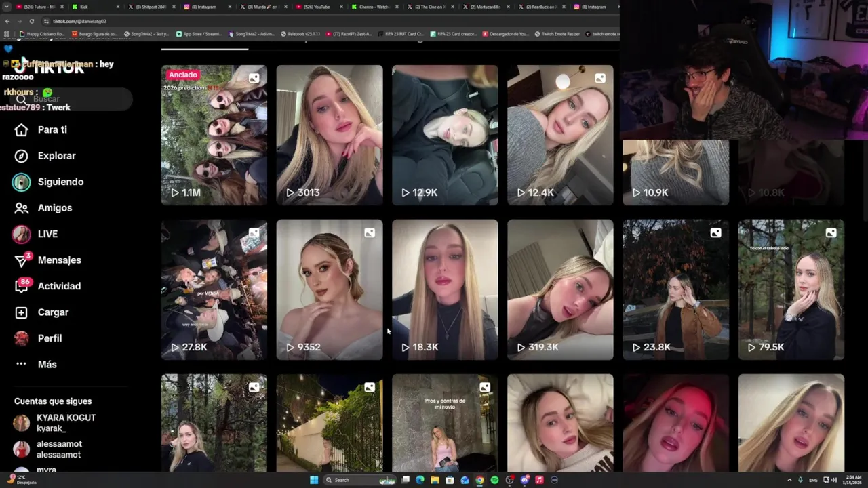
Task: Reload the page with the browser refresh icon
Action: pyautogui.click(x=31, y=21)
